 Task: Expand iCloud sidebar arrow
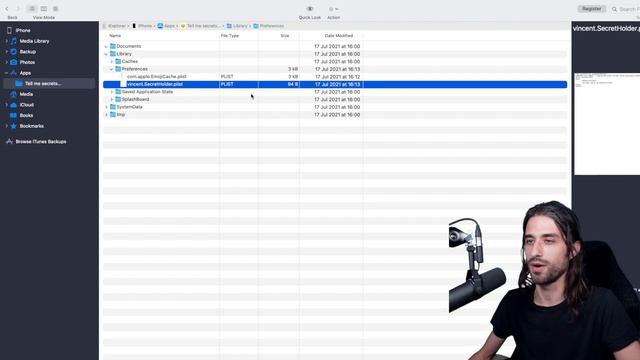[7, 104]
